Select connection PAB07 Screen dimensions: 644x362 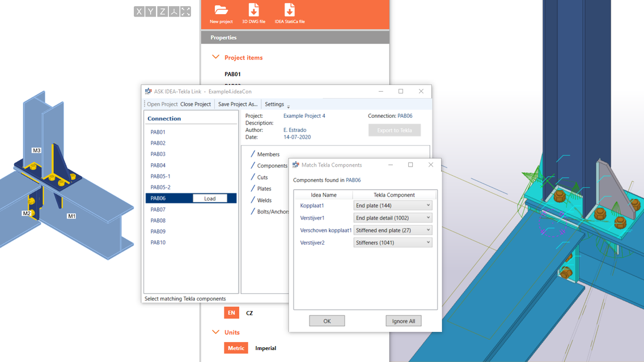tap(158, 209)
